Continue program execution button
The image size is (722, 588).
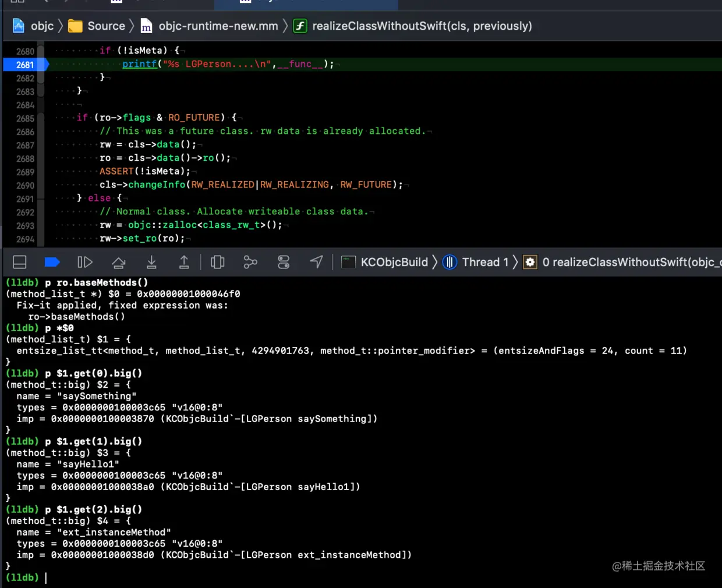pos(85,262)
